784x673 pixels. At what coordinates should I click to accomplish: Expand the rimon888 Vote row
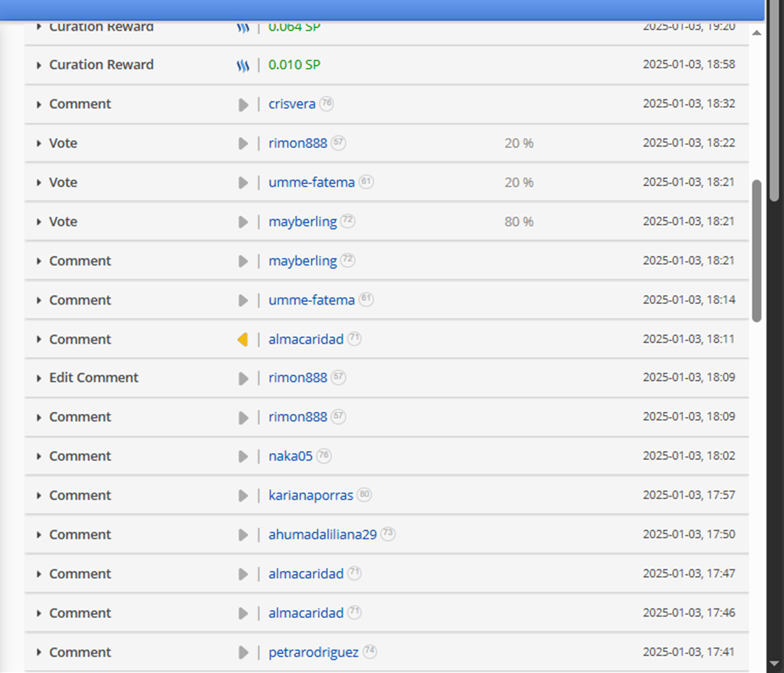point(38,144)
